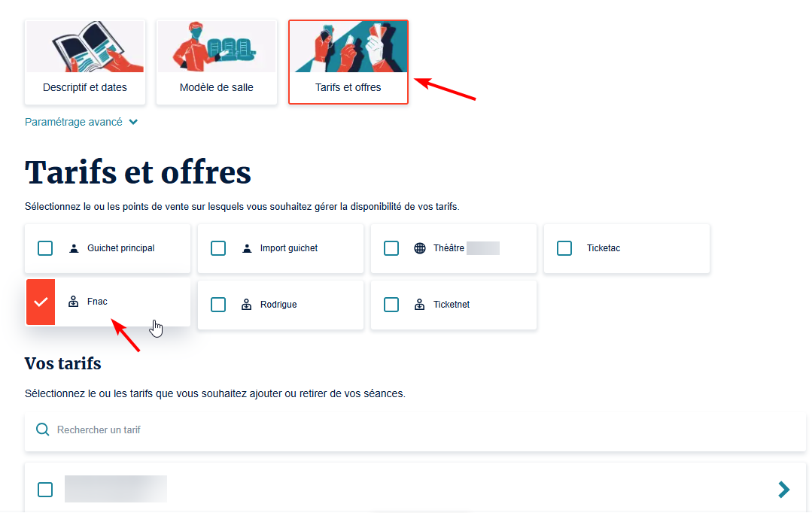Open the Paramétrage avancé link
812x513 pixels.
tap(74, 122)
